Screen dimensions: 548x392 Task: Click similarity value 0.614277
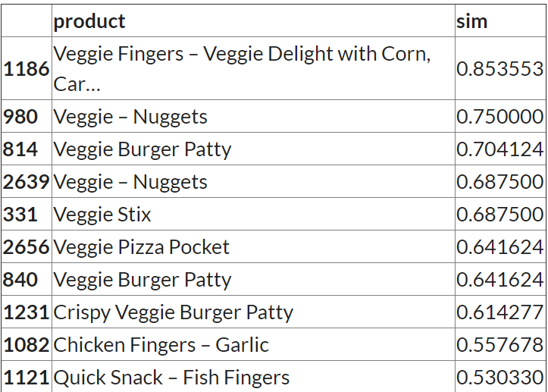point(499,312)
